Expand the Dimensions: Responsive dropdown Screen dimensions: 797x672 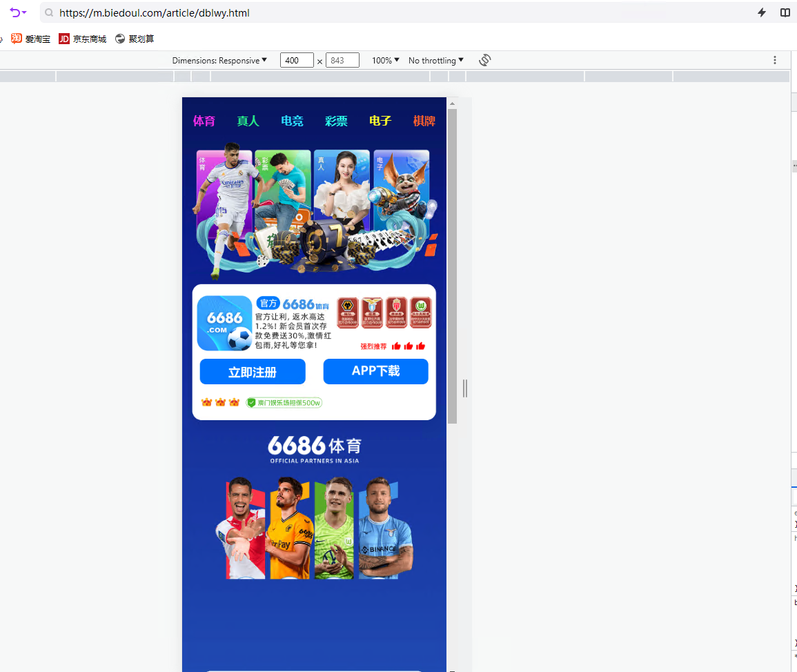pyautogui.click(x=219, y=60)
